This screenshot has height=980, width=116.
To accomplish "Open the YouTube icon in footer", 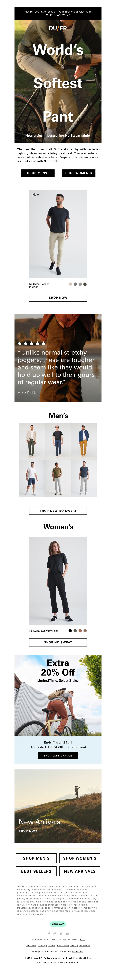I will [x=67, y=934].
